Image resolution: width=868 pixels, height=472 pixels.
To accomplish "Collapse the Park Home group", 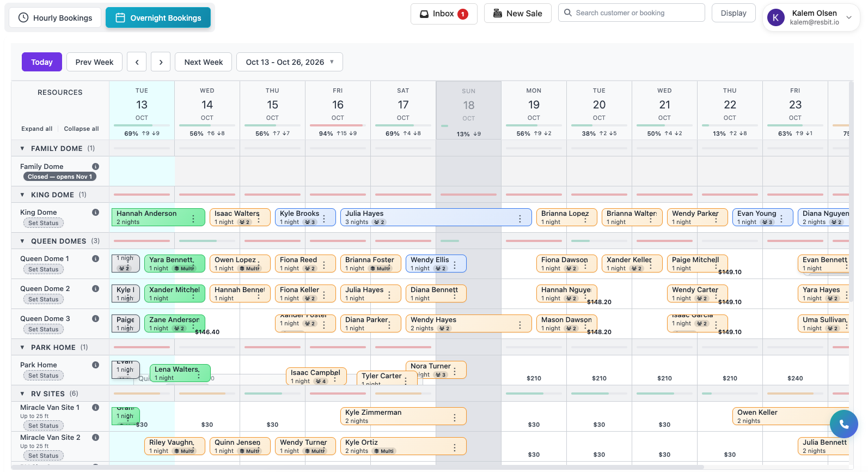I will (22, 348).
